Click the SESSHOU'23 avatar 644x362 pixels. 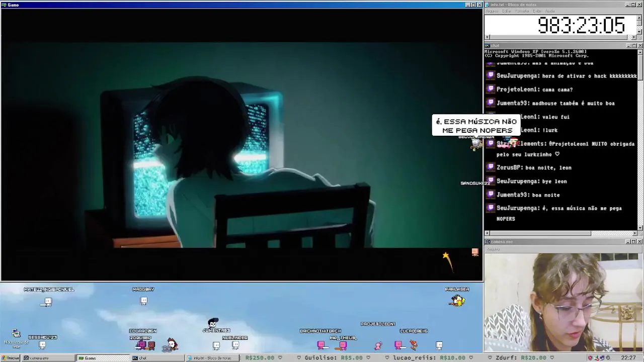42,344
